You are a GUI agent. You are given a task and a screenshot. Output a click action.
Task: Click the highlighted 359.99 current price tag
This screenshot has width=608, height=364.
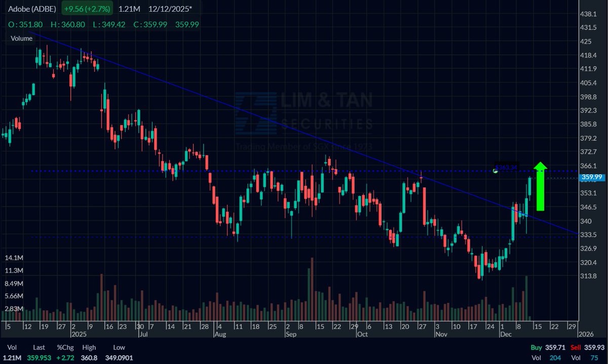pyautogui.click(x=592, y=177)
